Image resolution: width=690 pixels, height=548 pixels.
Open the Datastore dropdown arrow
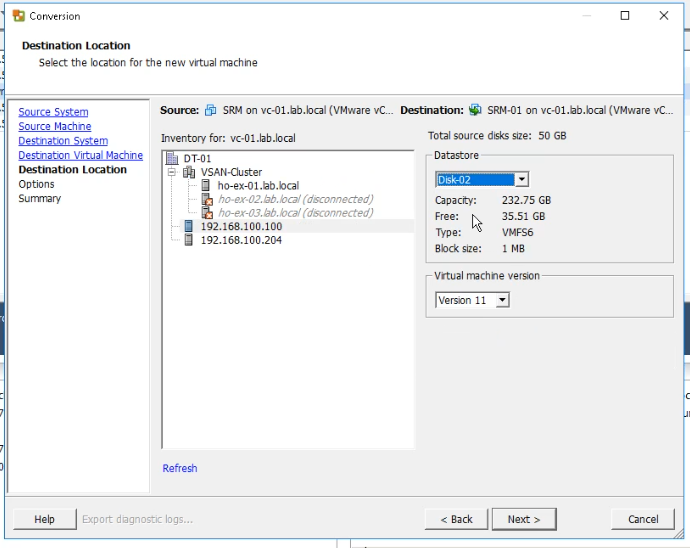pos(521,180)
